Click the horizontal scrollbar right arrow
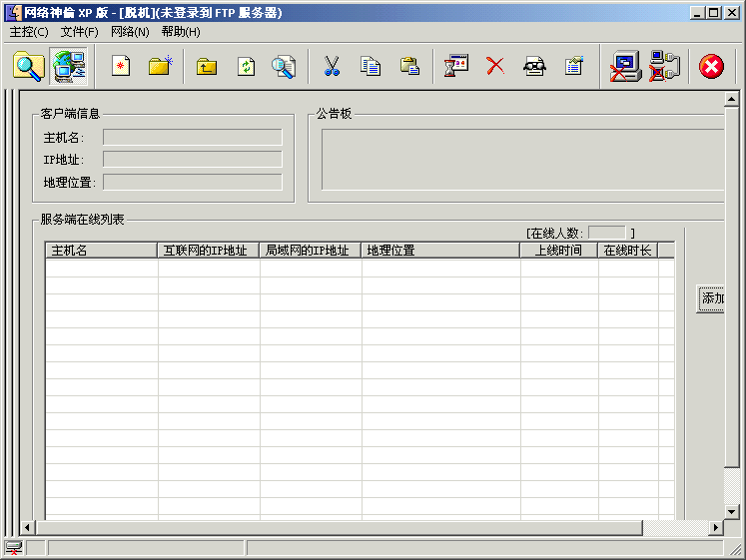This screenshot has height=560, width=746. [715, 527]
